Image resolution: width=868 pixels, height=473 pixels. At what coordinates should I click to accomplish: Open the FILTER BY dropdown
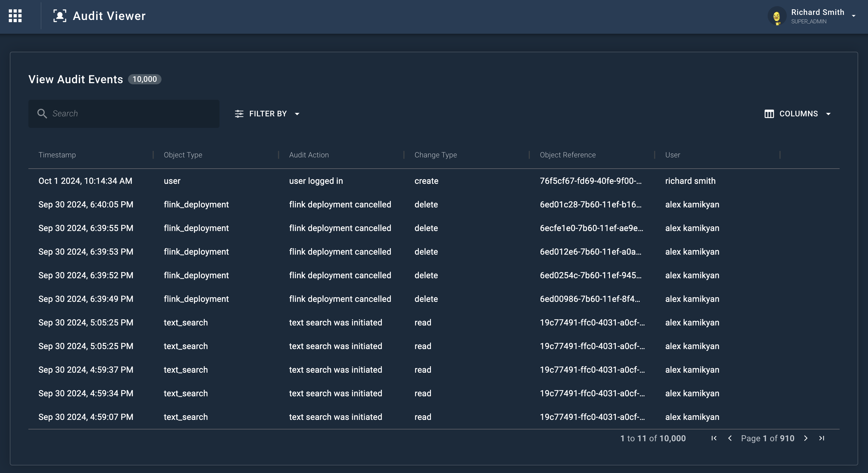pyautogui.click(x=268, y=114)
